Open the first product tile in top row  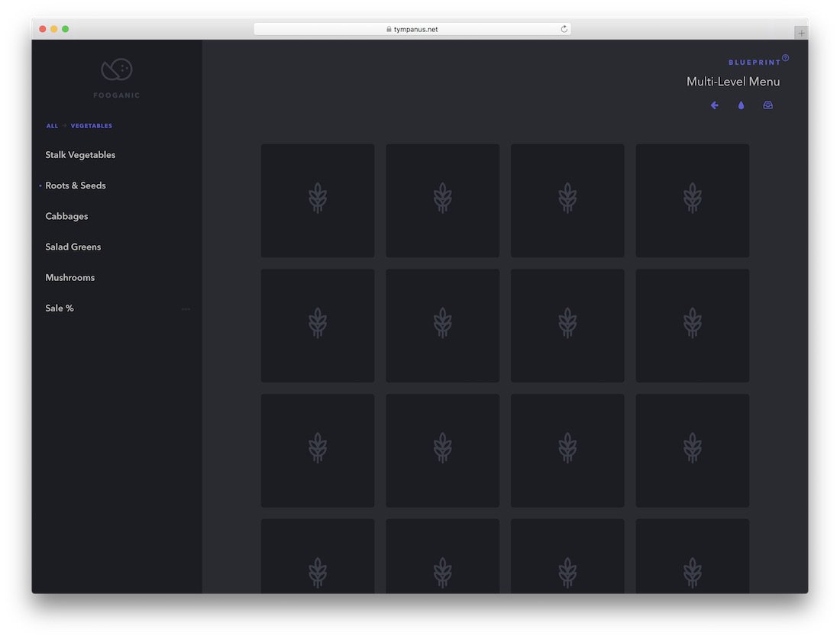318,201
